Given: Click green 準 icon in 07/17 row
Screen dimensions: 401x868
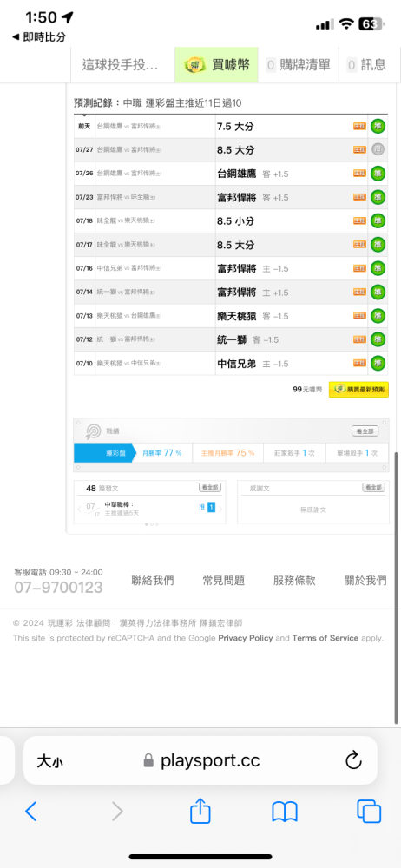Looking at the screenshot, I should coord(378,244).
